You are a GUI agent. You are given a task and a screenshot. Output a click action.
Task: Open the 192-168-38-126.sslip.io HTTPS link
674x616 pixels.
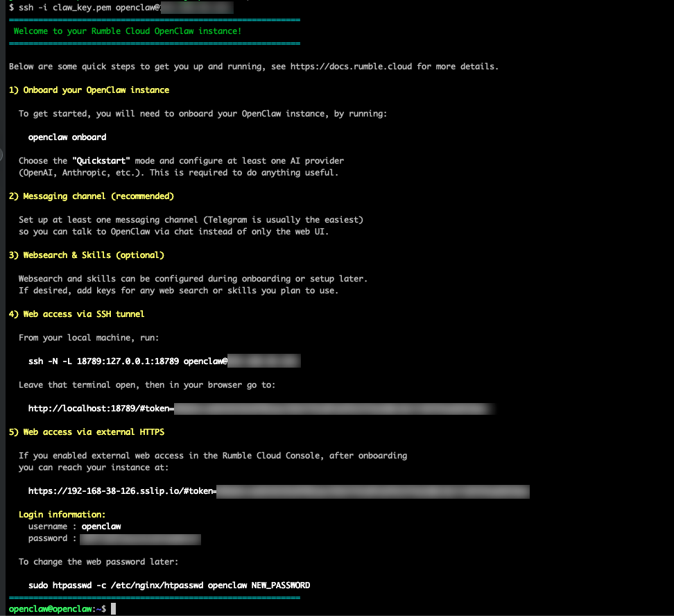coord(277,491)
